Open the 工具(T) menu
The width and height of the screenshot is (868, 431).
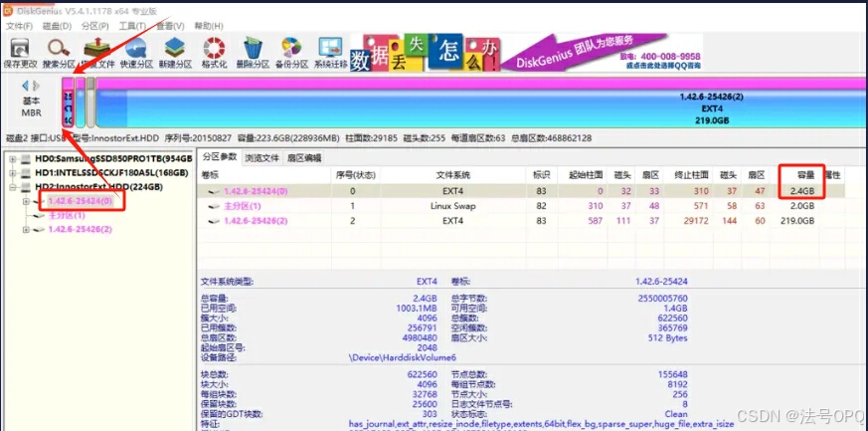(132, 26)
